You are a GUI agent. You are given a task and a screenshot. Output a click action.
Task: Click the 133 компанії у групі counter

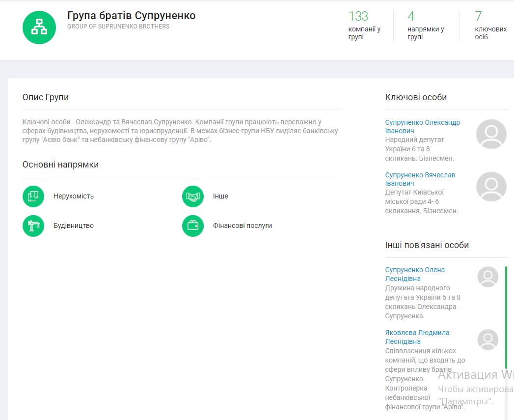tap(364, 26)
